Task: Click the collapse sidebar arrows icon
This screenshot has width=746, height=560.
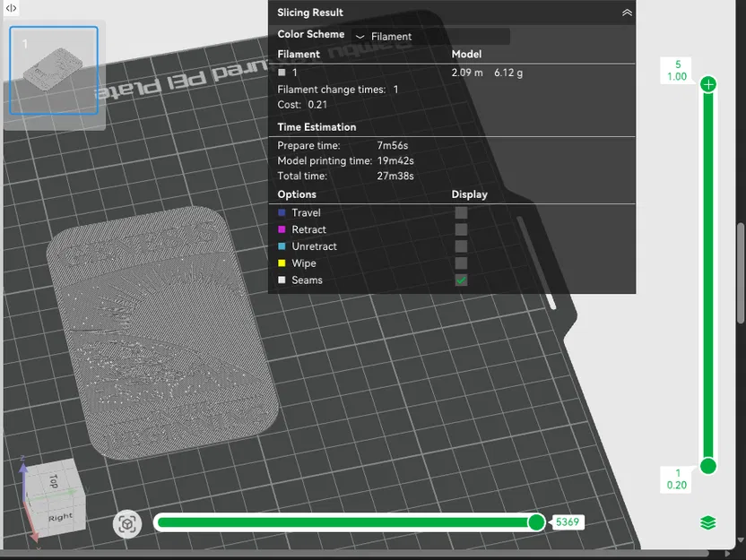Action: coord(11,8)
